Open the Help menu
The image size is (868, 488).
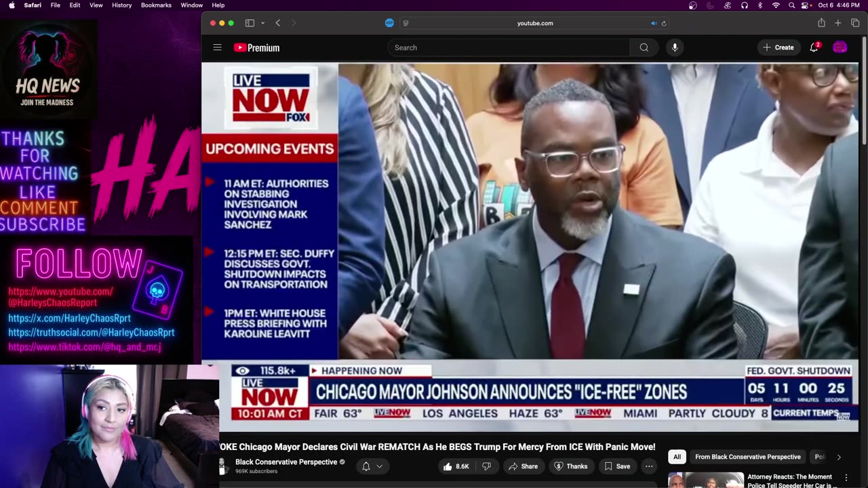[x=218, y=5]
